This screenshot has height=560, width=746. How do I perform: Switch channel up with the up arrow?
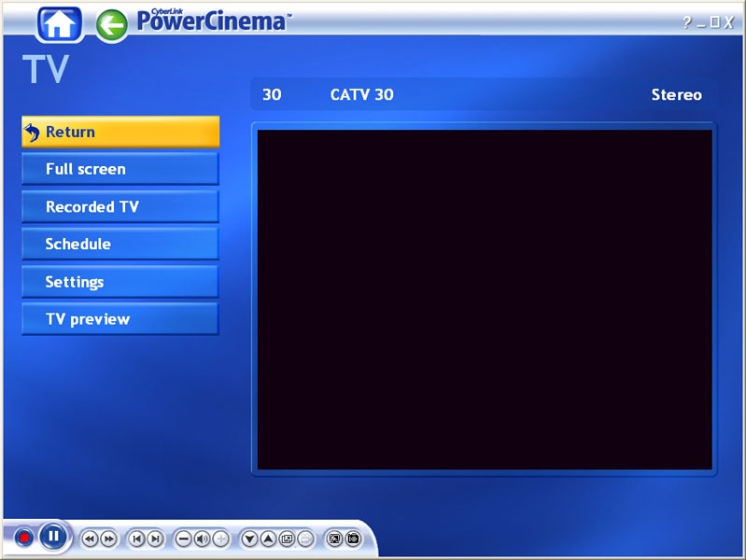268,539
